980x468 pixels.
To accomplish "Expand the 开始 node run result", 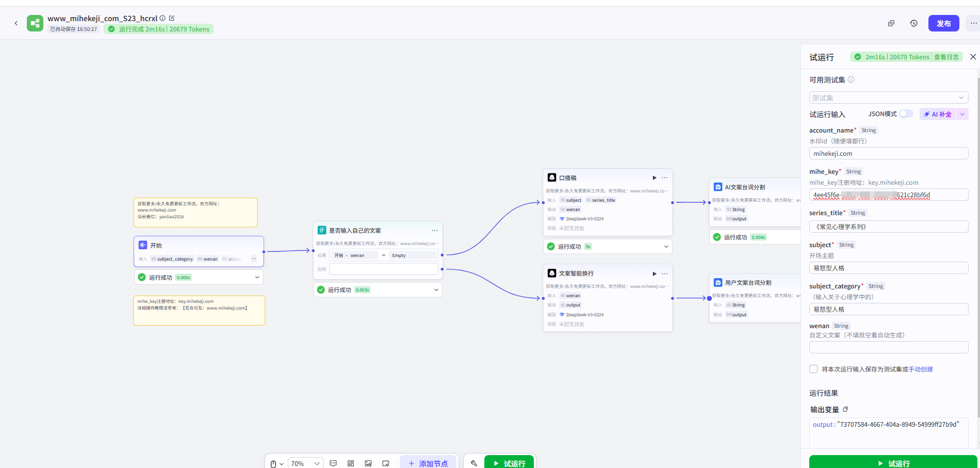I will pos(257,277).
